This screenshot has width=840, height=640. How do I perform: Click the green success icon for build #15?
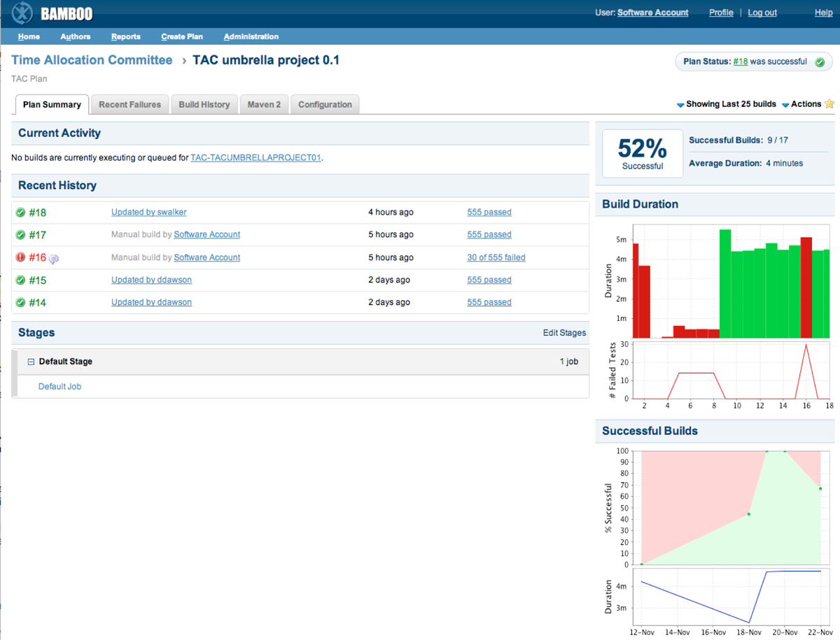pos(20,280)
